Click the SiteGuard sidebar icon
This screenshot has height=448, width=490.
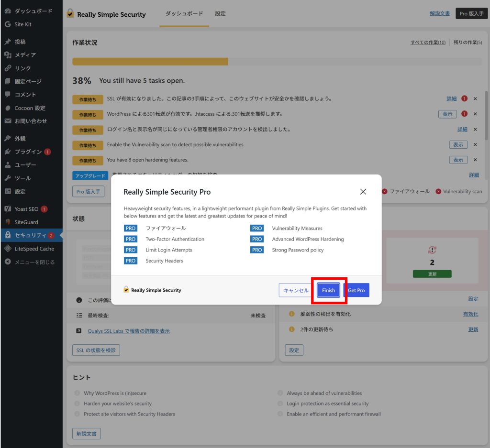[x=8, y=222]
